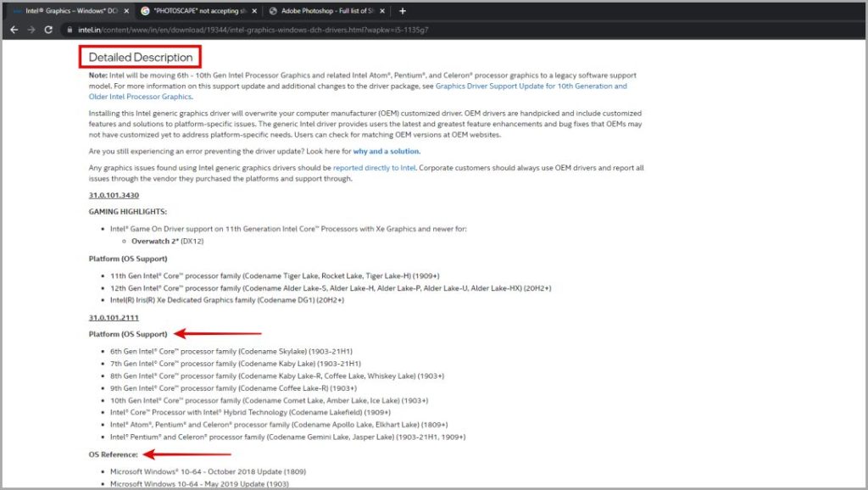Click version number 31.0.101.2111
Image resolution: width=868 pixels, height=490 pixels.
point(114,318)
